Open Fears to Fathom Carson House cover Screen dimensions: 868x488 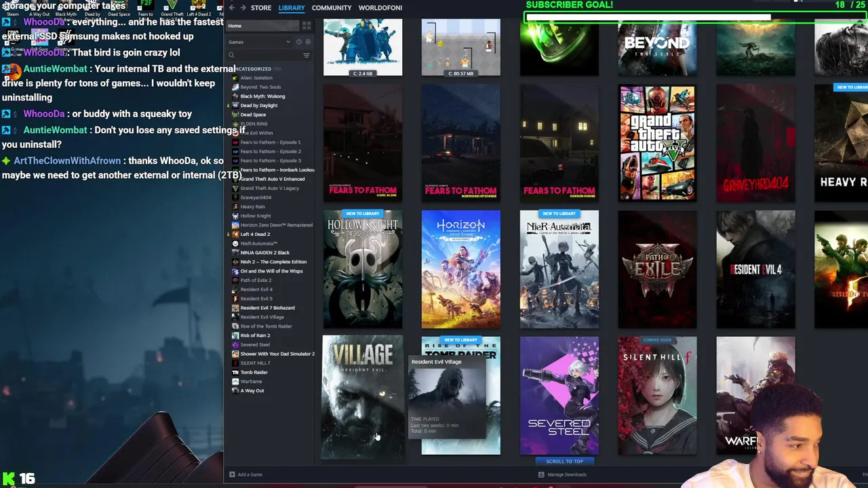[x=559, y=143]
